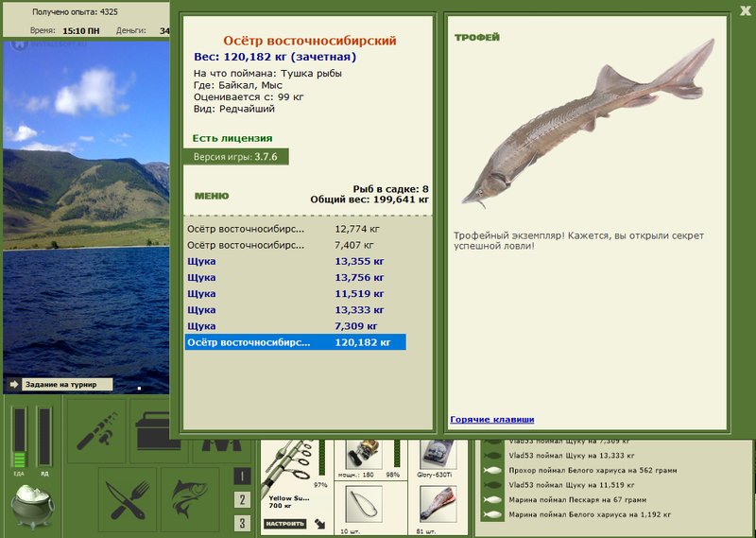
Task: Click the time value 15:10 ПН
Action: [81, 31]
